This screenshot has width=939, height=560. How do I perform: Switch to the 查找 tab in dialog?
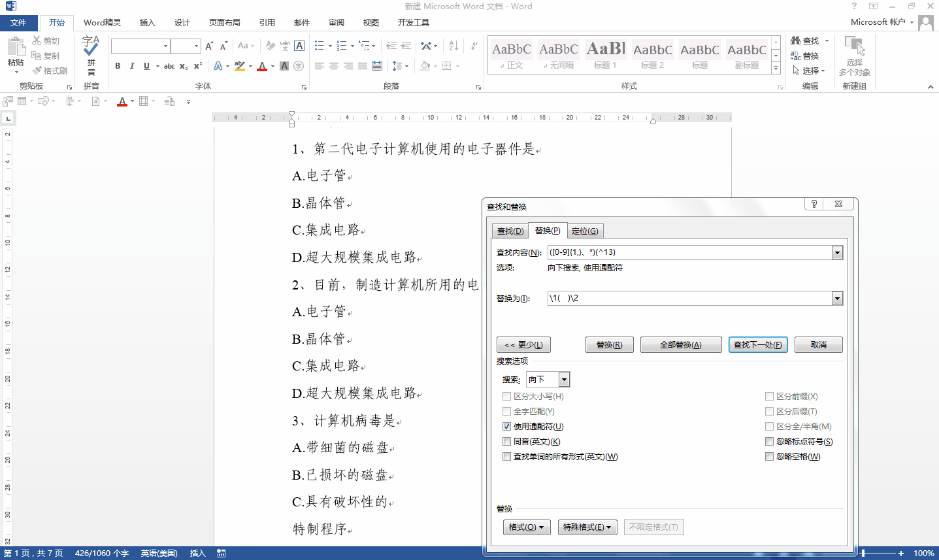click(x=510, y=231)
